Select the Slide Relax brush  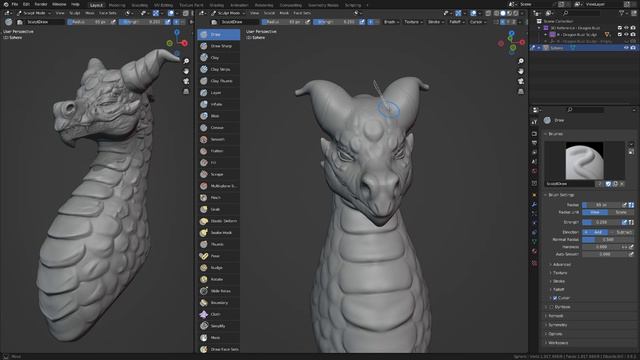point(218,291)
